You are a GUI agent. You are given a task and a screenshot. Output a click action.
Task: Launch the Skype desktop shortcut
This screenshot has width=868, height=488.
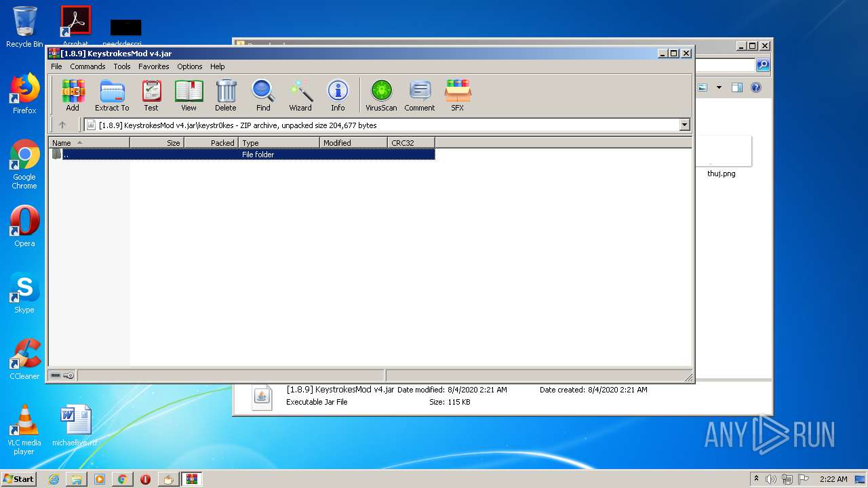tap(24, 293)
